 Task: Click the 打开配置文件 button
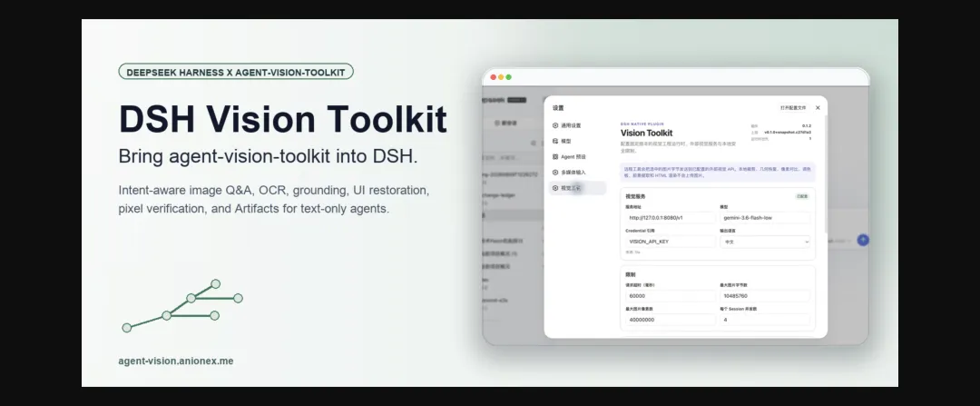click(793, 107)
